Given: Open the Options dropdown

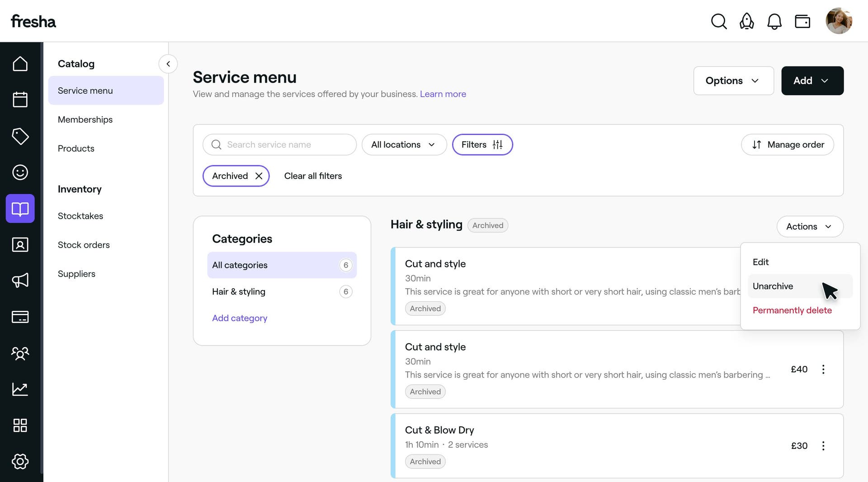Looking at the screenshot, I should point(733,80).
